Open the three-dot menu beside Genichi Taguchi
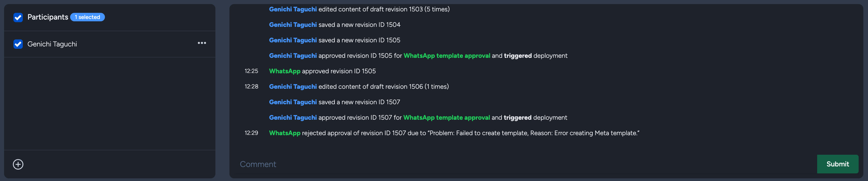The image size is (868, 181). [x=201, y=44]
